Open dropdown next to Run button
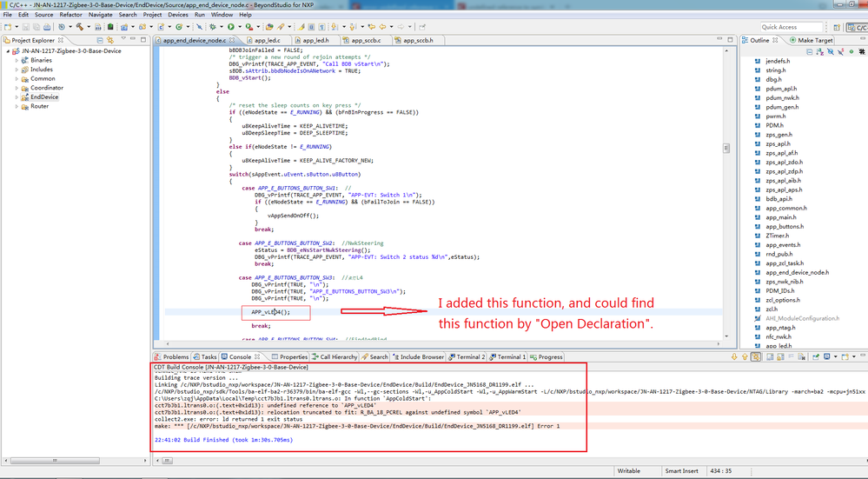 coord(240,27)
